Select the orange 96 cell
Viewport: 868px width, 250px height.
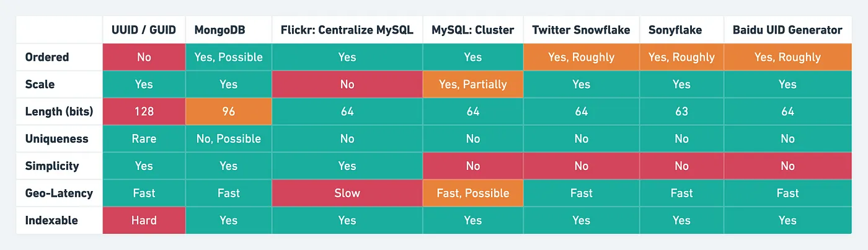tap(229, 112)
